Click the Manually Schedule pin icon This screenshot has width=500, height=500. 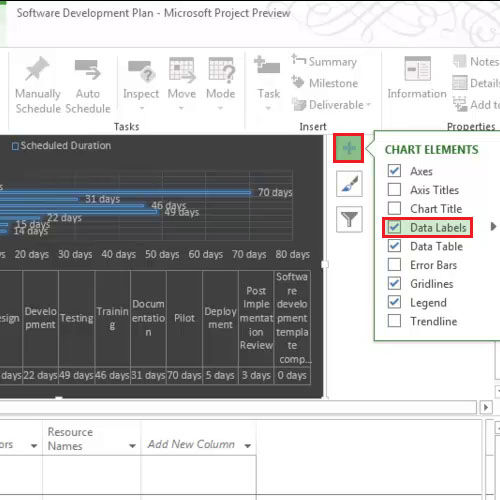37,69
